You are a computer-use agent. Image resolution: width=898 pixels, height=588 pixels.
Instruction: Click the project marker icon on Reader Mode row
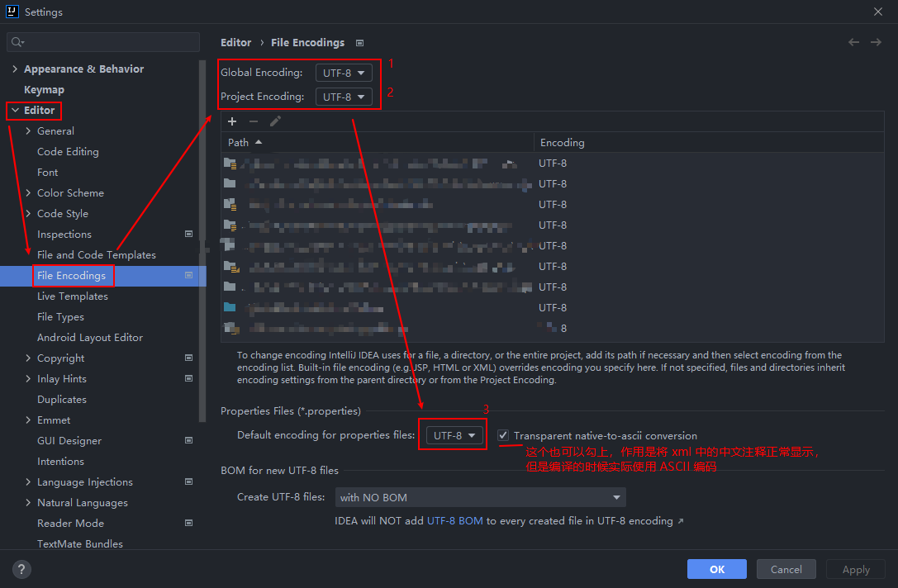coord(188,523)
